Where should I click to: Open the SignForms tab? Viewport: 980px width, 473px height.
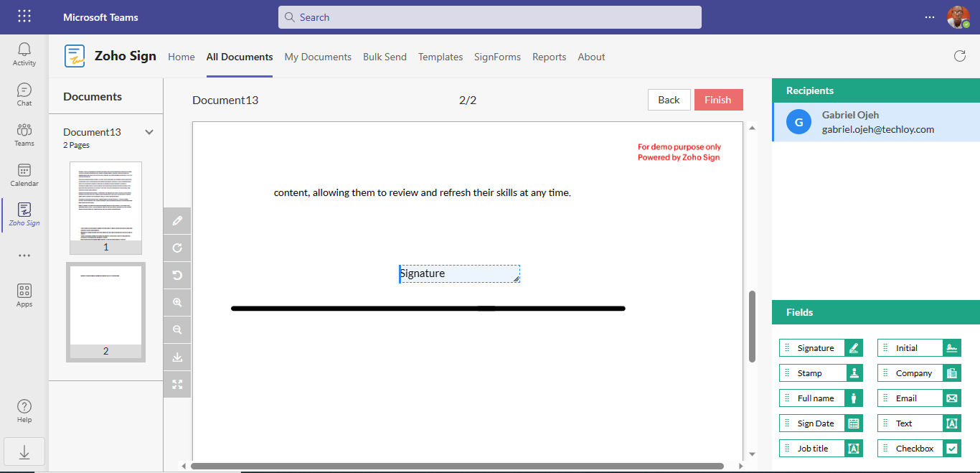point(497,57)
